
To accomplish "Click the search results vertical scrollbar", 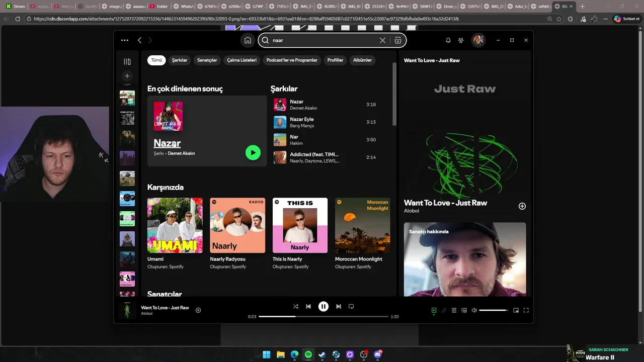I will pyautogui.click(x=394, y=95).
